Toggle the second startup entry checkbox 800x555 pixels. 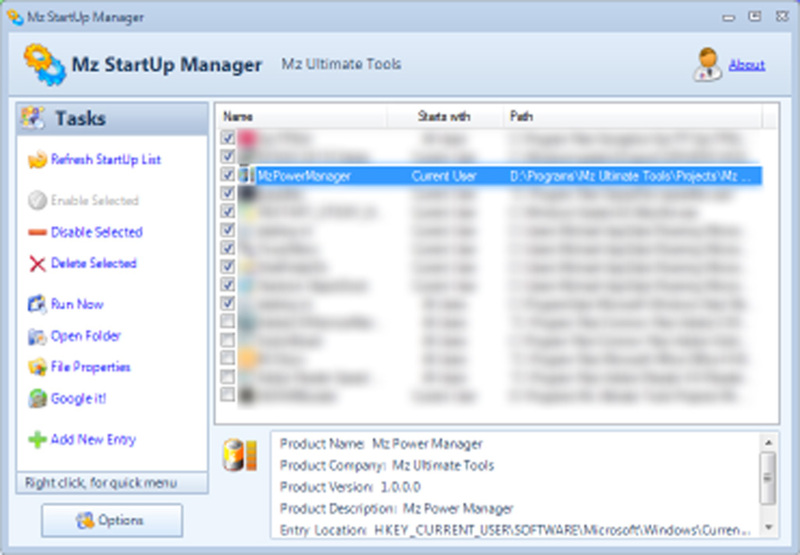coord(228,156)
